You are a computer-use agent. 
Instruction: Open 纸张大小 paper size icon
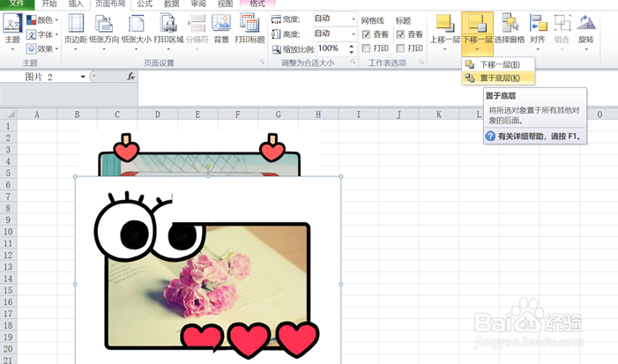pyautogui.click(x=136, y=23)
